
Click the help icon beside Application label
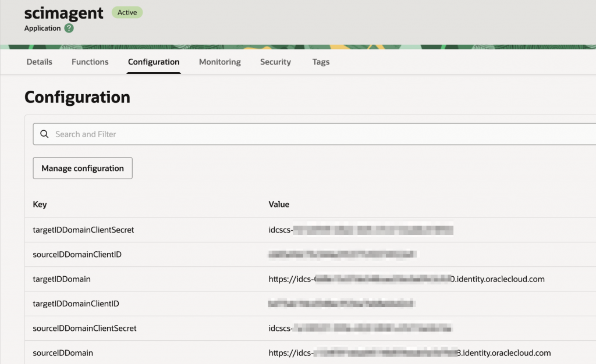[x=69, y=28]
